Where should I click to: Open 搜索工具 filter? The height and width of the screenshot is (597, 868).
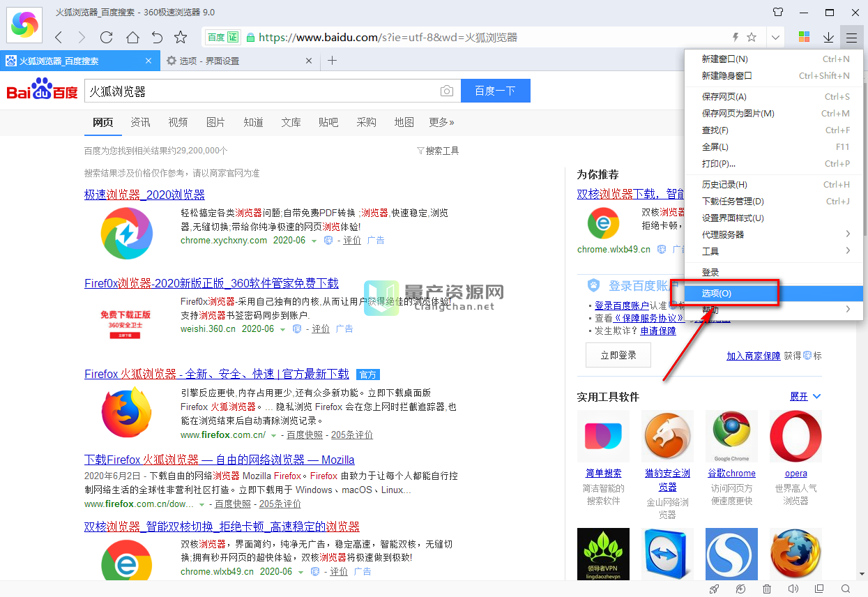438,151
